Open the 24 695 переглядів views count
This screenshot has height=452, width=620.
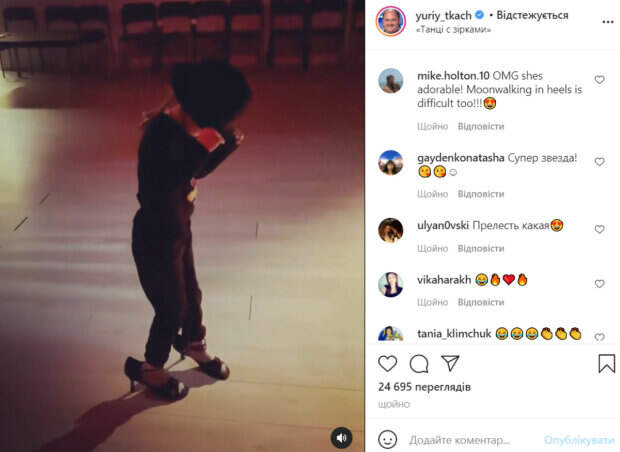coord(424,387)
